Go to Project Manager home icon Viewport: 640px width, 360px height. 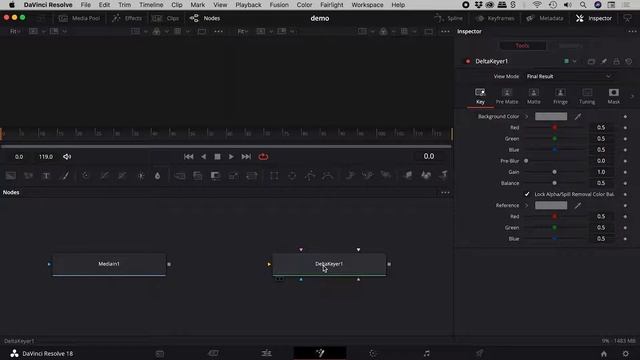(x=604, y=353)
